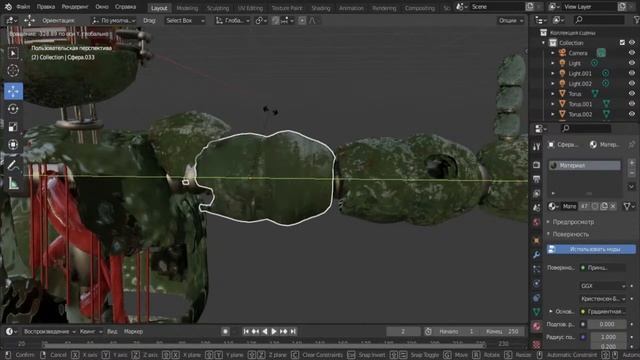Switch to the UV Editing workspace tab
This screenshot has height=360, width=640.
tap(250, 8)
